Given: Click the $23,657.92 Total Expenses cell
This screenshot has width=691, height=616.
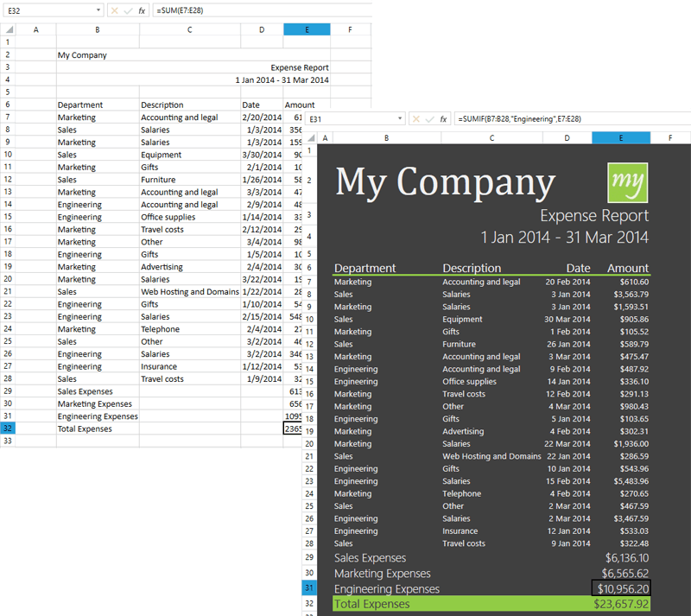Looking at the screenshot, I should (620, 604).
